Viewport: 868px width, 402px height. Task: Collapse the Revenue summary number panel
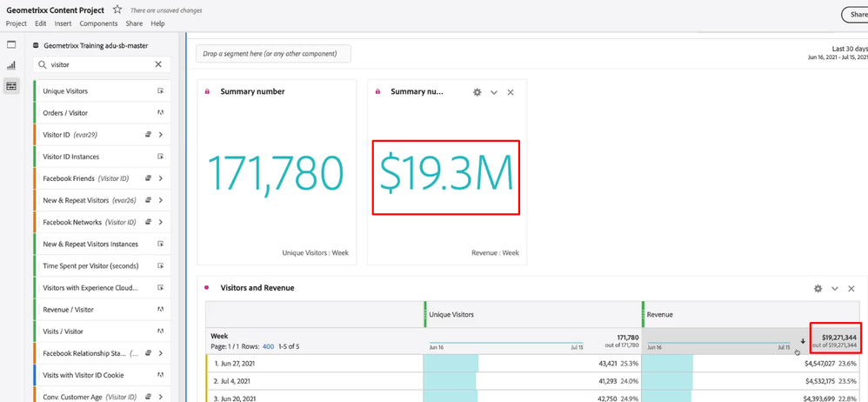[x=494, y=92]
